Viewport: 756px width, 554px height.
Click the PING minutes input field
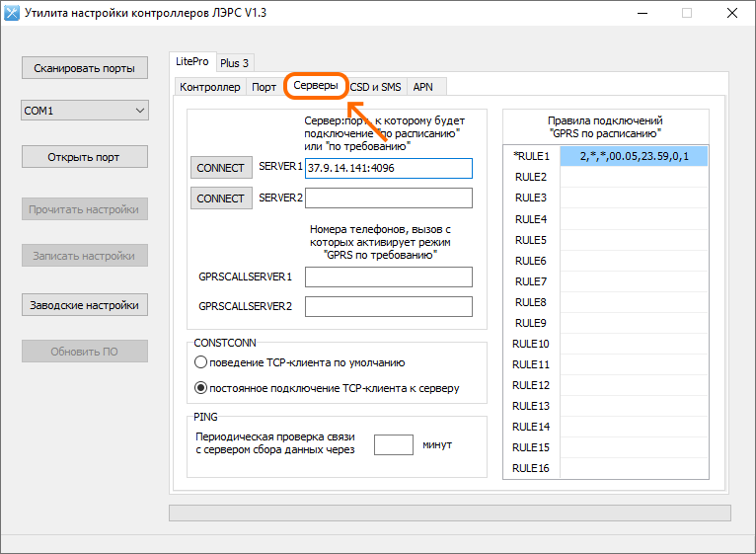point(394,444)
